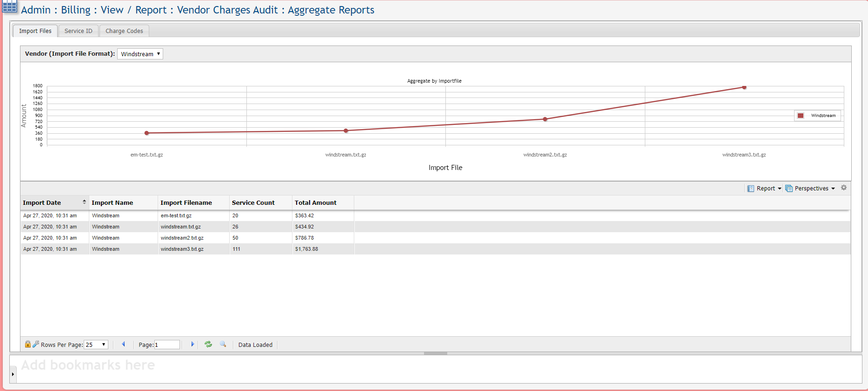
Task: Open Rows Per Page dropdown
Action: coord(96,345)
